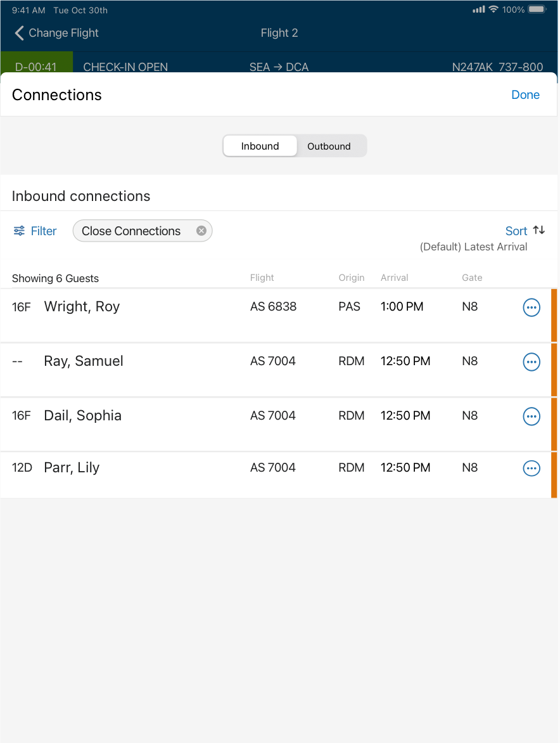Viewport: 560px width, 743px height.
Task: Tap the Showing 6 Guests label
Action: (55, 278)
